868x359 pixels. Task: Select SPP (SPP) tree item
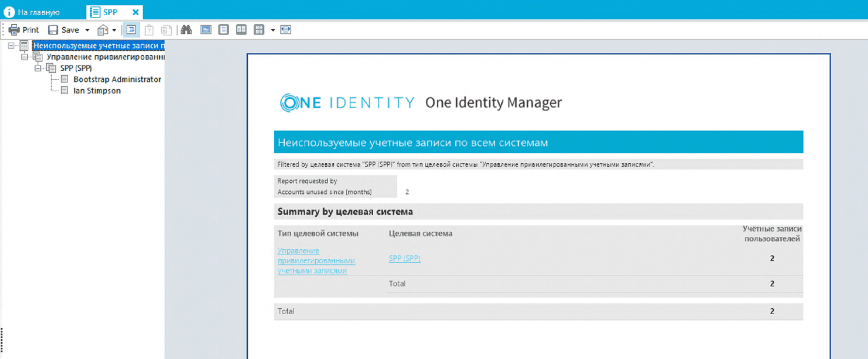(76, 68)
